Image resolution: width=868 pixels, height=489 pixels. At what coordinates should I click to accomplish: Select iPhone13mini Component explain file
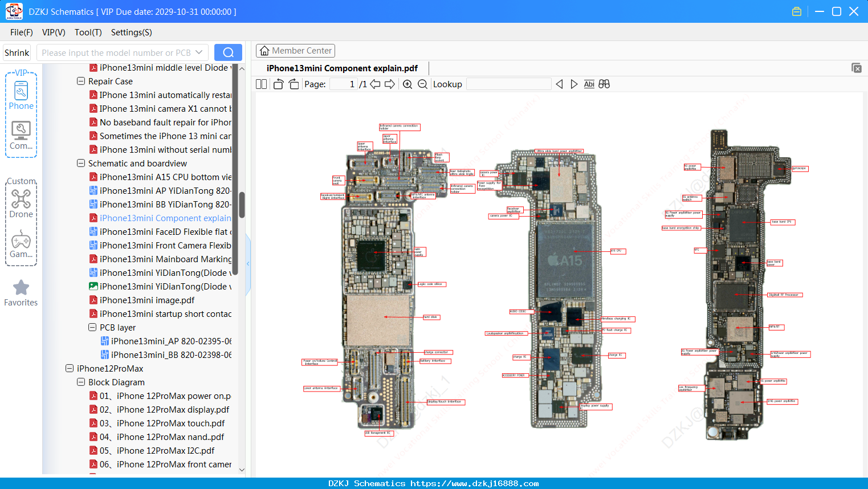tap(160, 218)
